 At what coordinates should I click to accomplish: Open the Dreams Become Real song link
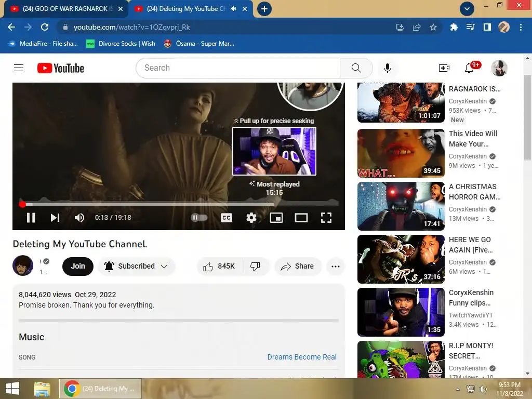[x=302, y=357]
